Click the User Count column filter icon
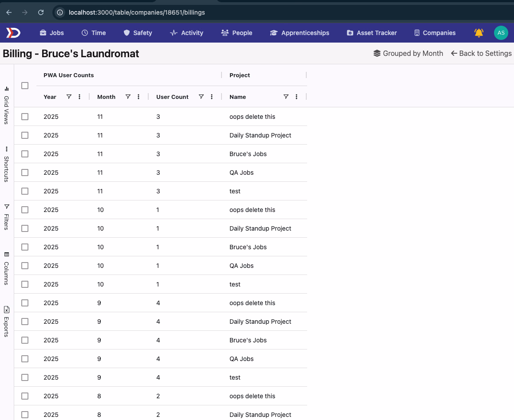 (201, 97)
